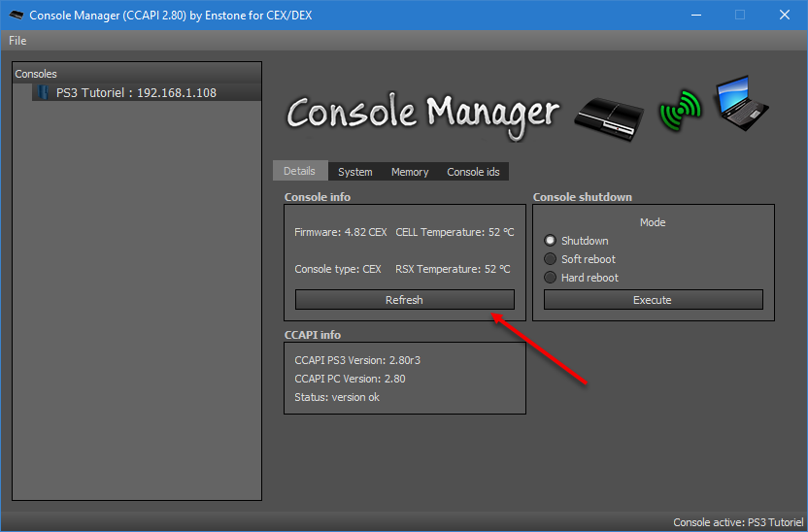Click the CCAPI PS3 Version: 2.80r3 text

(357, 360)
